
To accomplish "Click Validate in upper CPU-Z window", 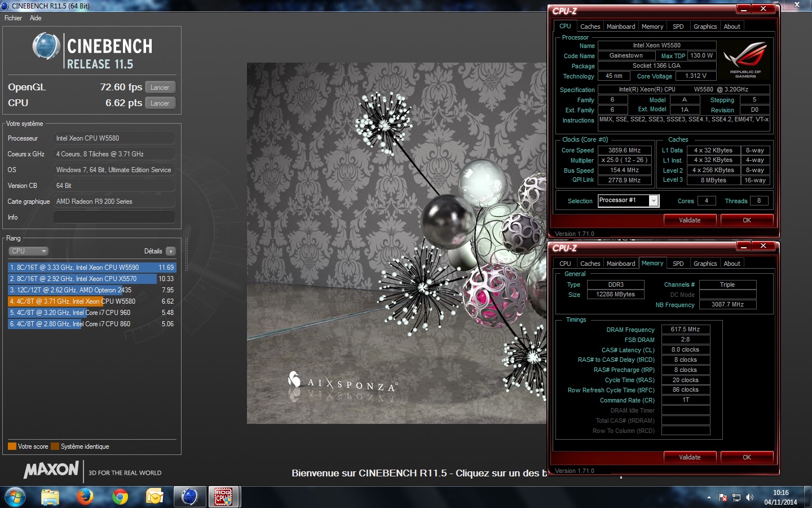I will pos(690,220).
